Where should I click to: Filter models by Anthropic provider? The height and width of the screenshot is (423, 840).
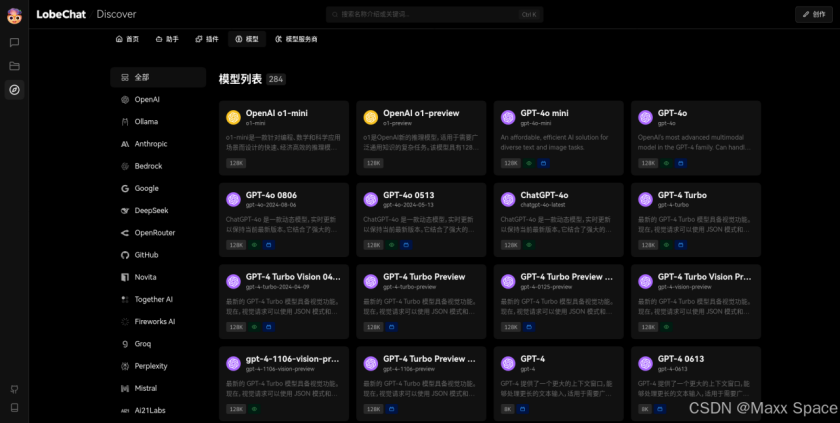(158, 144)
